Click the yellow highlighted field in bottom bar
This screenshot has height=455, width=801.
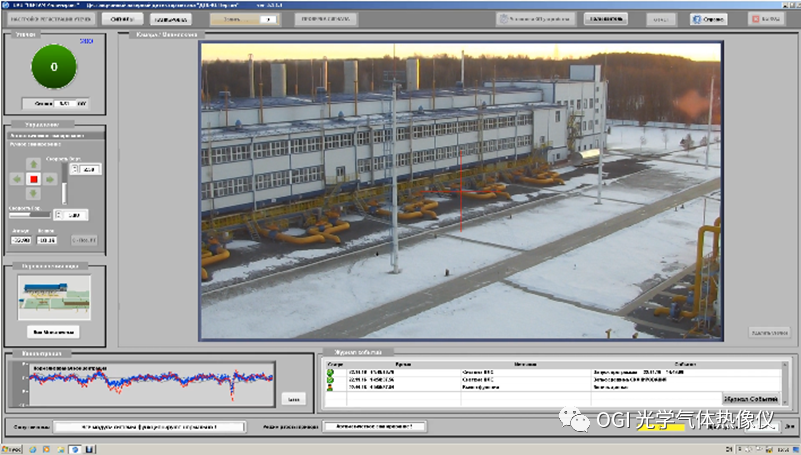pyautogui.click(x=661, y=427)
